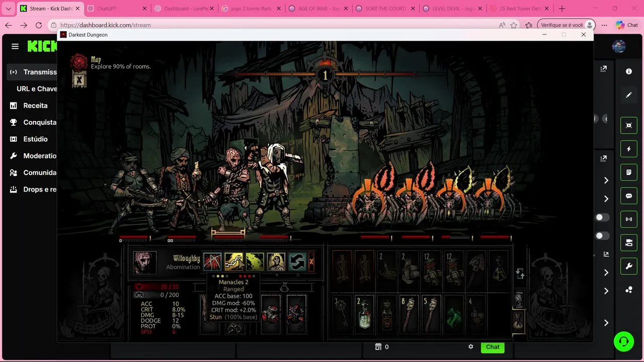Select the green Beast's Bile skill
644x362 pixels.
pyautogui.click(x=255, y=262)
